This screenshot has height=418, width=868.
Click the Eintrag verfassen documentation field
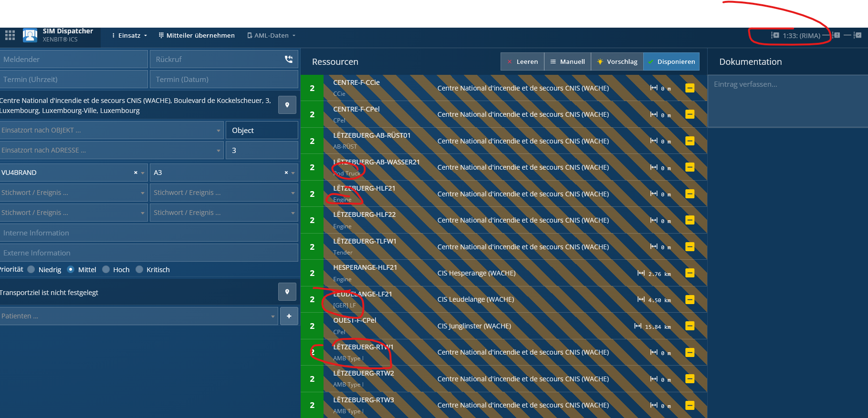point(787,100)
